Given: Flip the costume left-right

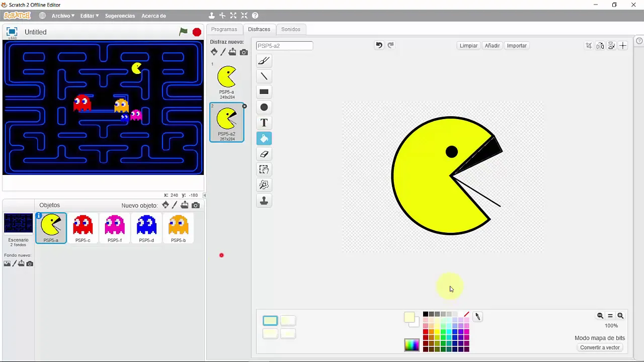Looking at the screenshot, I should point(600,46).
